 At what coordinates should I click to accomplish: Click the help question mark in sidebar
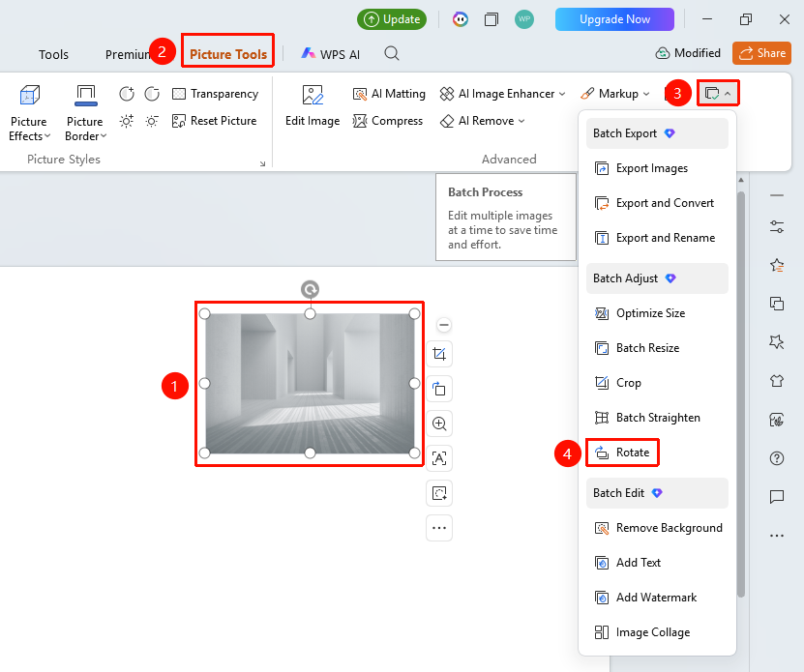[x=777, y=458]
